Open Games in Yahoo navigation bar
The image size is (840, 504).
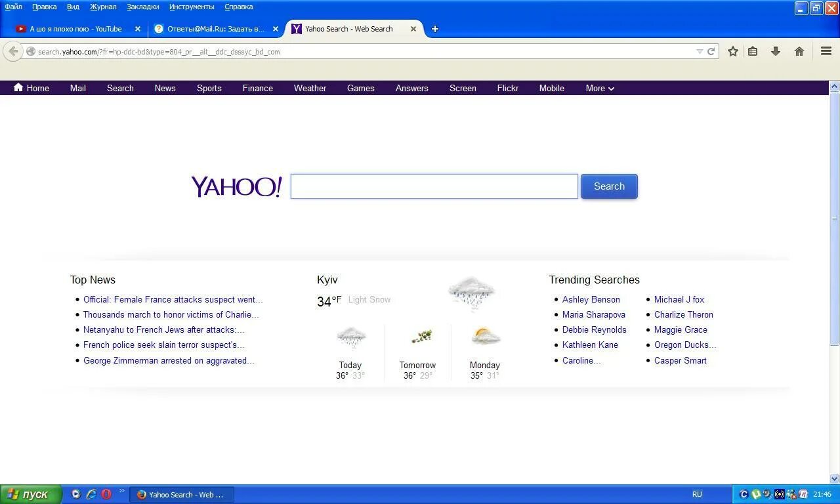pyautogui.click(x=361, y=88)
